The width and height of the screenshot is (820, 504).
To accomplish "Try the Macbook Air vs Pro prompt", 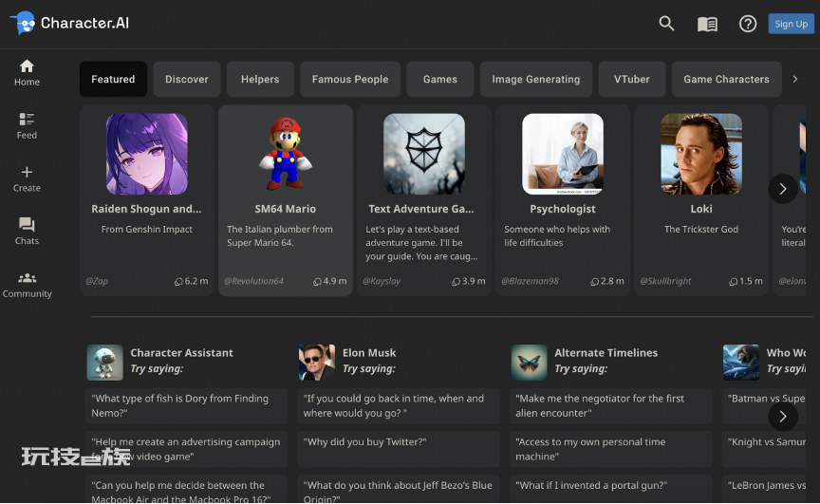I will pos(187,490).
